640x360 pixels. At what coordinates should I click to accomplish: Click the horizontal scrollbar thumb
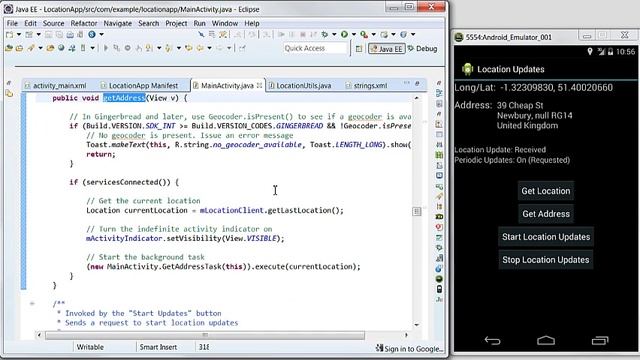pos(204,335)
